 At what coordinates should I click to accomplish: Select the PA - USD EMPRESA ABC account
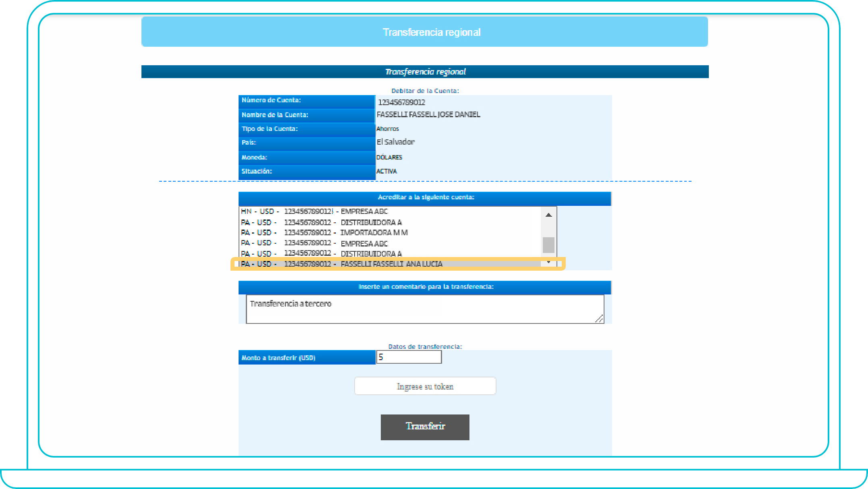[314, 243]
